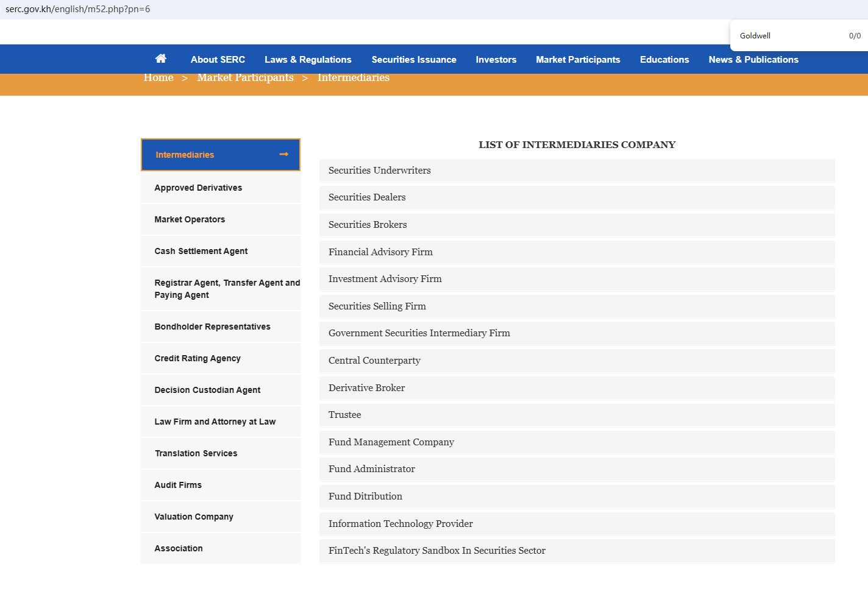Go to Law Firm and Attorney at Law
Viewport: 868px width, 597px height.
215,422
